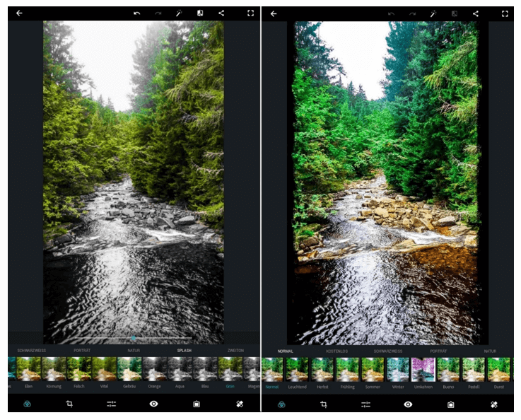Viewport: 521px width, 420px height.
Task: Enter fullscreen view in the right screen
Action: [x=505, y=14]
